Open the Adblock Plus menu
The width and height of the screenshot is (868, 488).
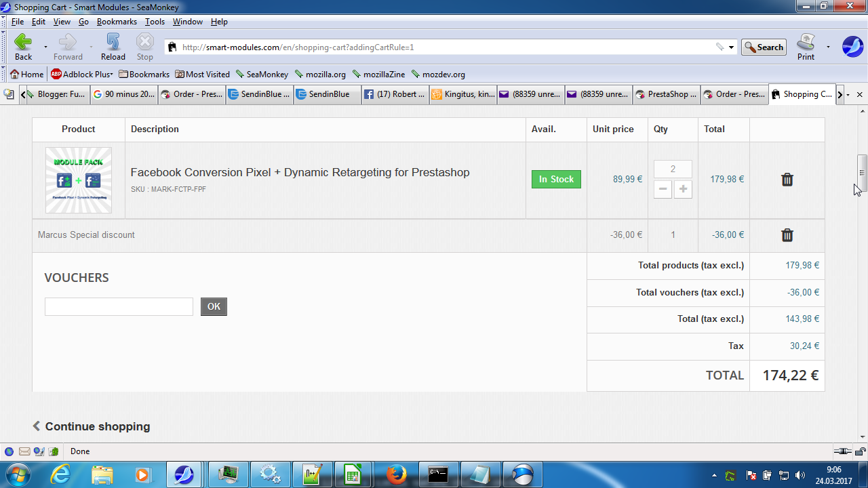pyautogui.click(x=81, y=75)
